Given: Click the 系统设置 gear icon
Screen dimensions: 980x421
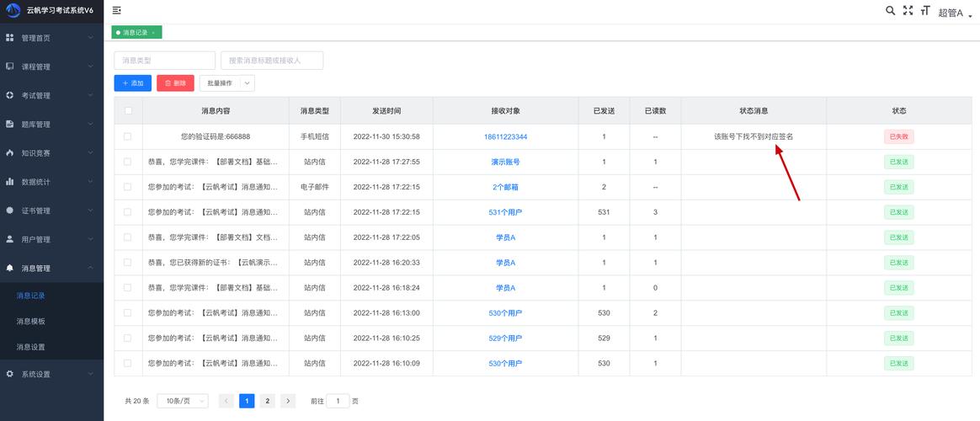Looking at the screenshot, I should click(9, 374).
